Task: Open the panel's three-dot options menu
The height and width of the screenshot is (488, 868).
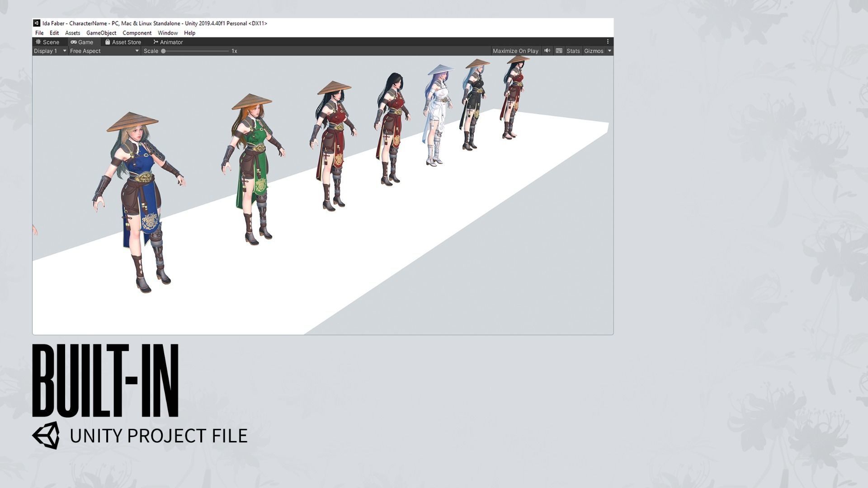Action: point(608,42)
